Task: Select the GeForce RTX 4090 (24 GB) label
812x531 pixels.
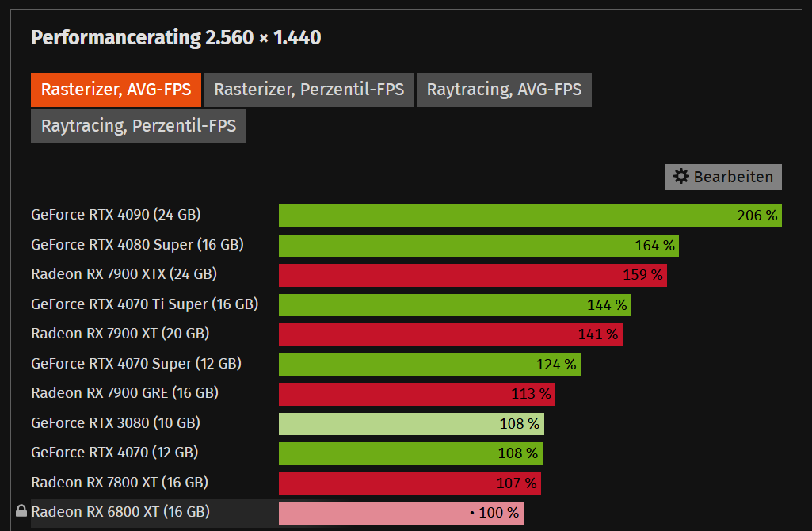Action: tap(116, 215)
